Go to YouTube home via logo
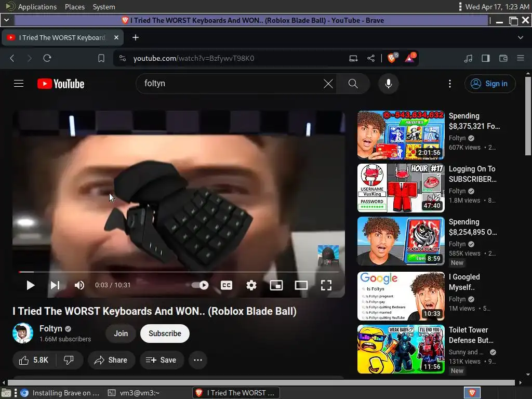This screenshot has height=399, width=532. point(61,84)
